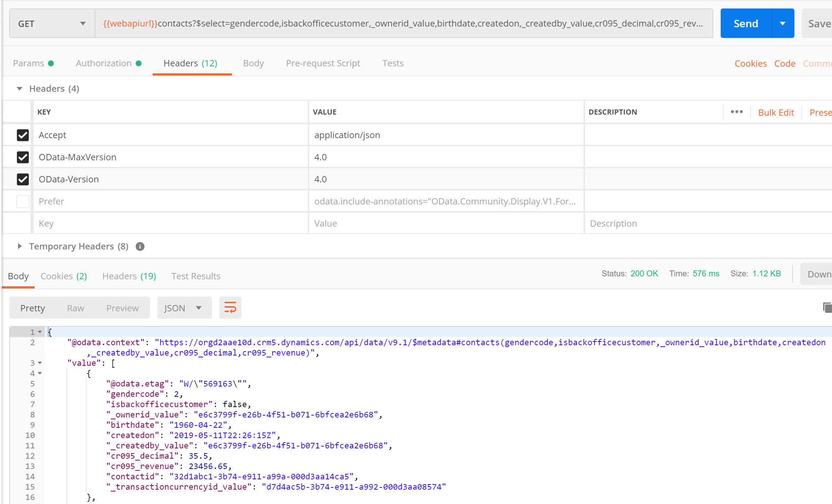Click the "cr095_revenue" value 23456.65
This screenshot has height=504, width=832.
208,466
